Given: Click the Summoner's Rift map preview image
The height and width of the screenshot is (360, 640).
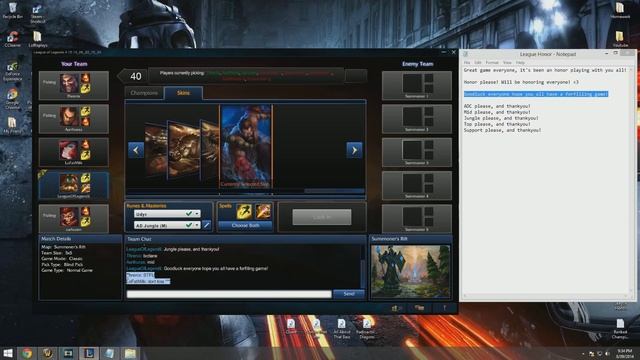Looking at the screenshot, I should point(411,271).
